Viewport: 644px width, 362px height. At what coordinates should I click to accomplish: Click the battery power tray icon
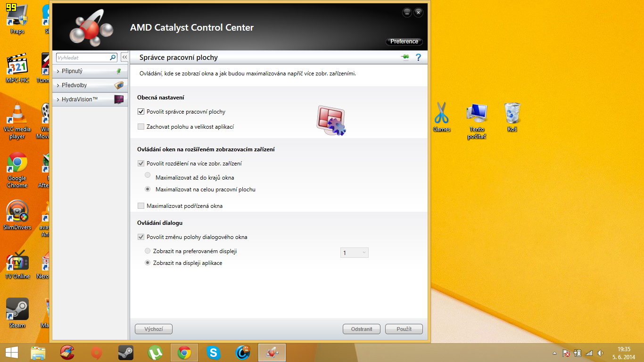[578, 353]
